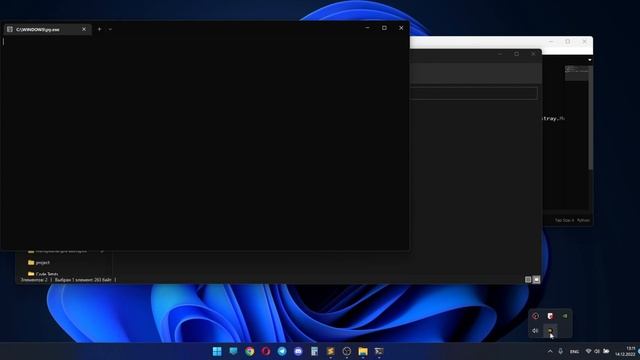Open the round clock-like taskbar app
This screenshot has width=640, height=360.
point(347,351)
